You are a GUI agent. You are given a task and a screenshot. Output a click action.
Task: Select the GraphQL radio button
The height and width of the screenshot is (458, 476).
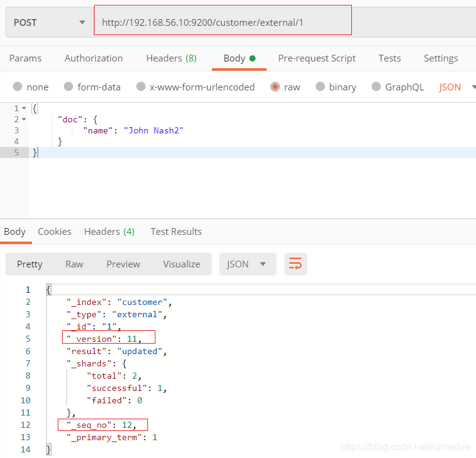click(x=376, y=87)
